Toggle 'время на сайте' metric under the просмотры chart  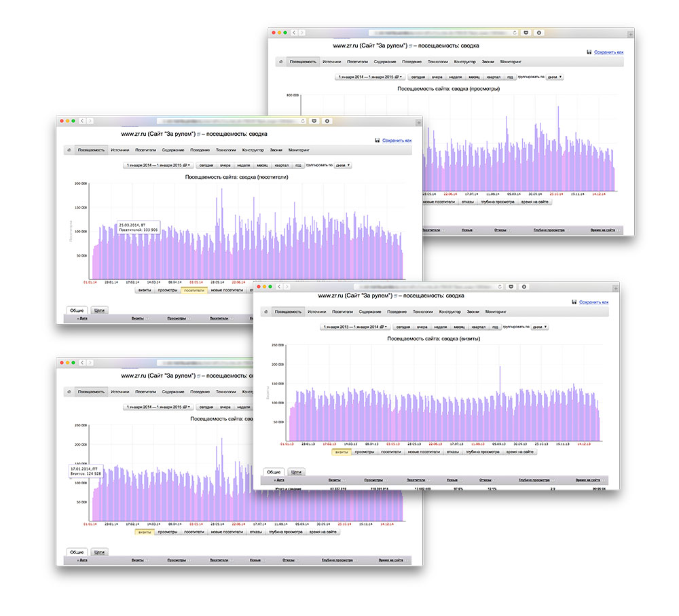click(535, 202)
